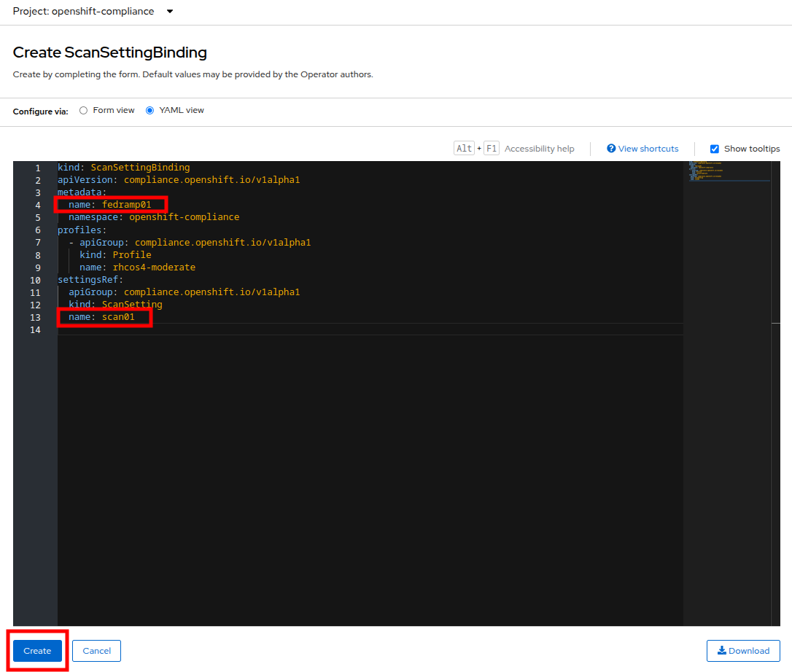Click the rhcos4-moderate profile name
The image size is (792, 672).
point(154,267)
